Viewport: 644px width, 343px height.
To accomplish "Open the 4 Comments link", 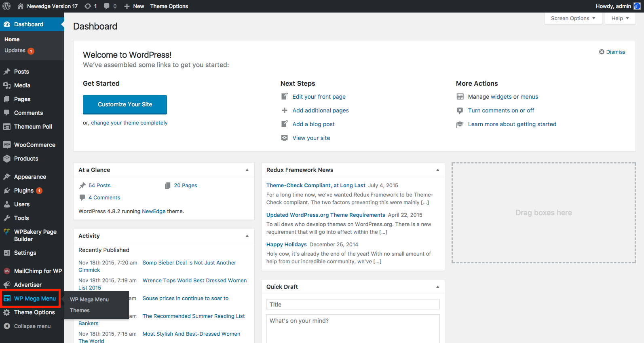I will [x=104, y=197].
